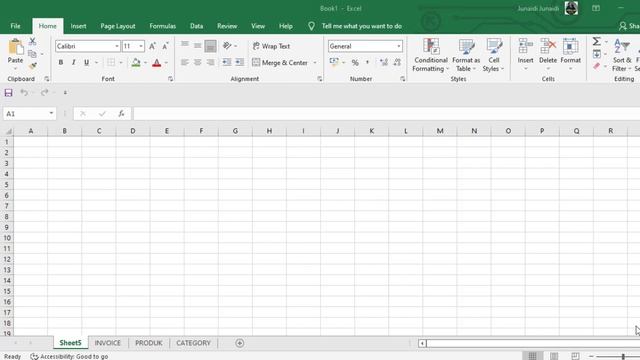Open the Calibri font name dropdown

click(116, 46)
